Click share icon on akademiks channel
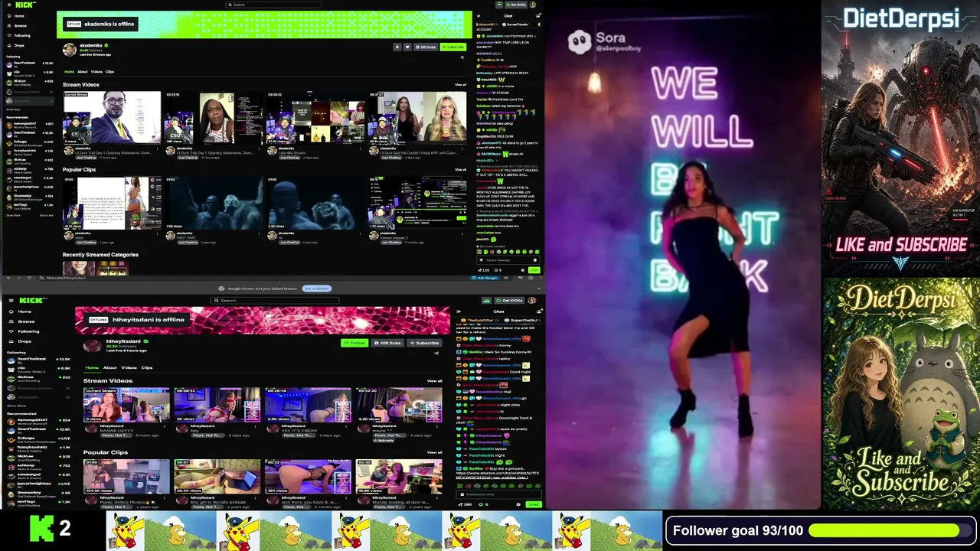Screen dimensions: 980x551 pos(462,57)
